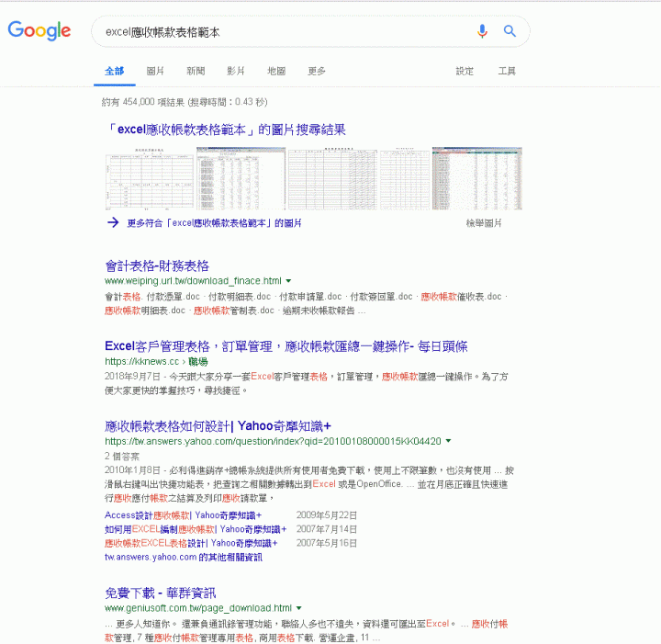Open Access設計應收帳款 Yahoo奇摩知識+ sublink
The height and width of the screenshot is (644, 661).
184,515
